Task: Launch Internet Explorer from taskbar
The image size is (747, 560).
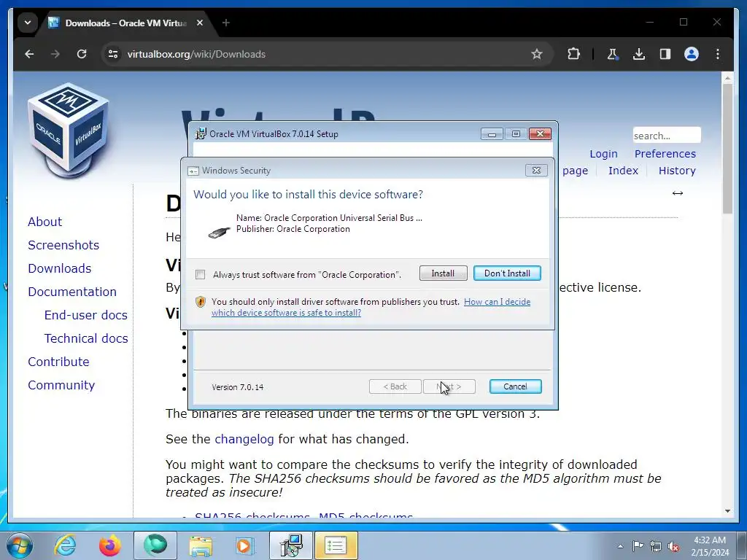Action: (x=65, y=545)
